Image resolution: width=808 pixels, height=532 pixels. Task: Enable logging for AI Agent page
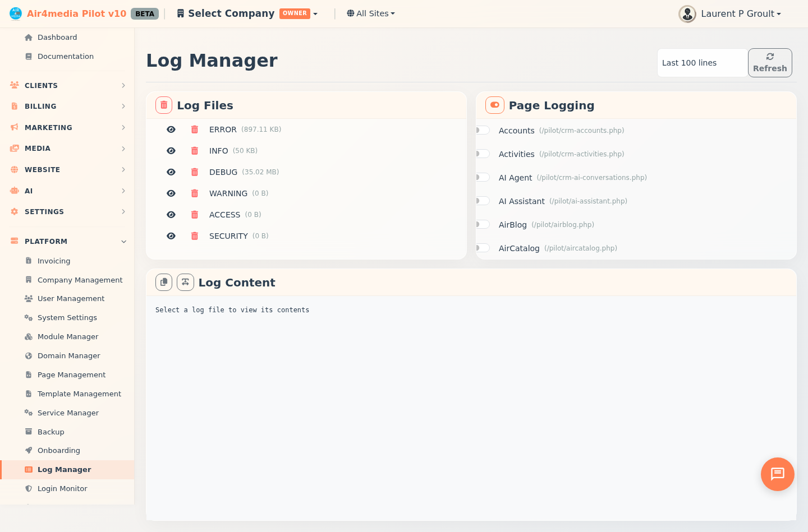tap(482, 177)
